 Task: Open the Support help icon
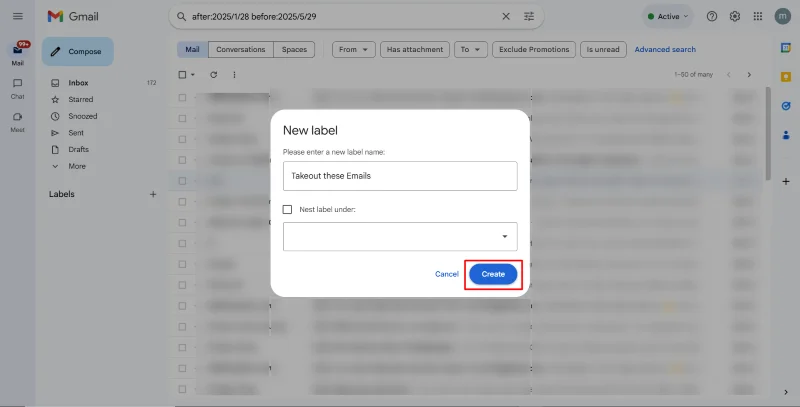712,16
